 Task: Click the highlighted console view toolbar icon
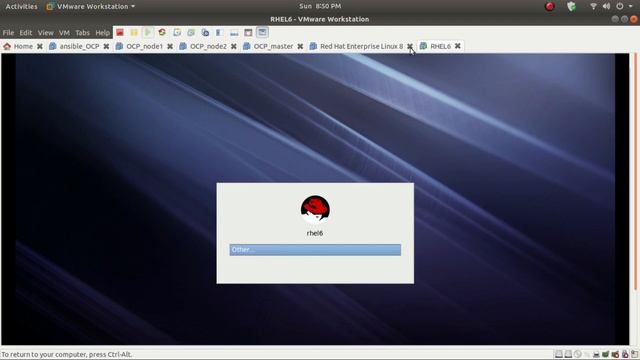[x=262, y=32]
